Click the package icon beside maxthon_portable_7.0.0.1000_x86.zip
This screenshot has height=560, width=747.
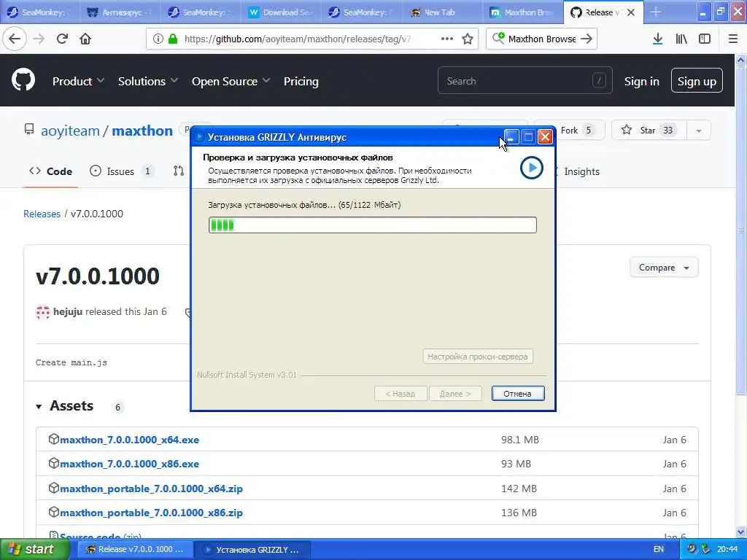click(x=53, y=512)
